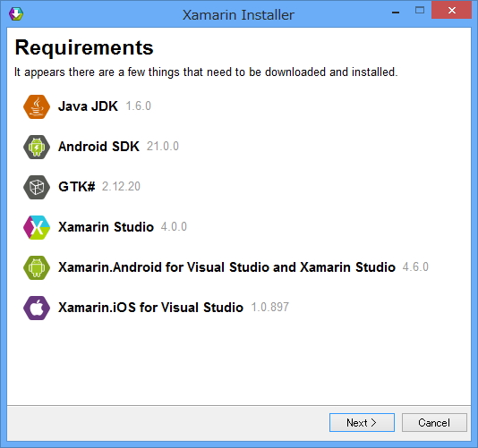Click the Android SDK robot icon
Screen dimensions: 478x448
click(37, 147)
